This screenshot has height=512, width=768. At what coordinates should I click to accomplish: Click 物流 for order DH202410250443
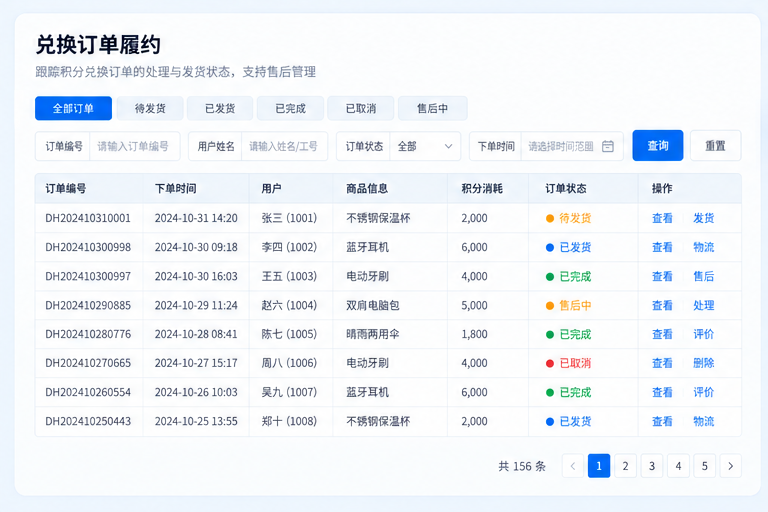tap(703, 421)
